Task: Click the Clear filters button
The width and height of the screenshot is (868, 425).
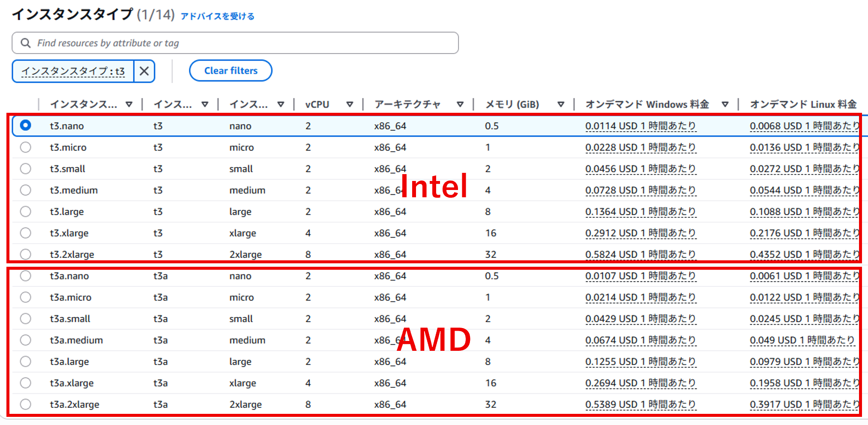Action: (230, 71)
